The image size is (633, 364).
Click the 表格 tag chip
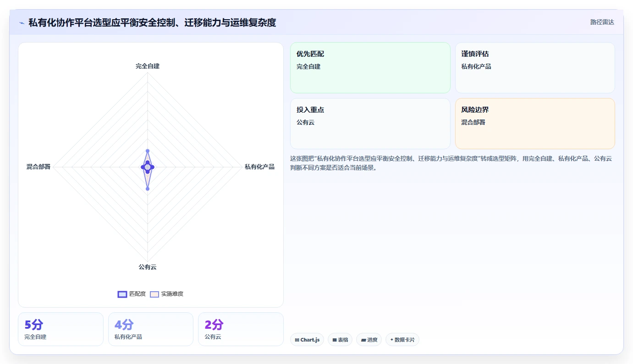coord(340,340)
